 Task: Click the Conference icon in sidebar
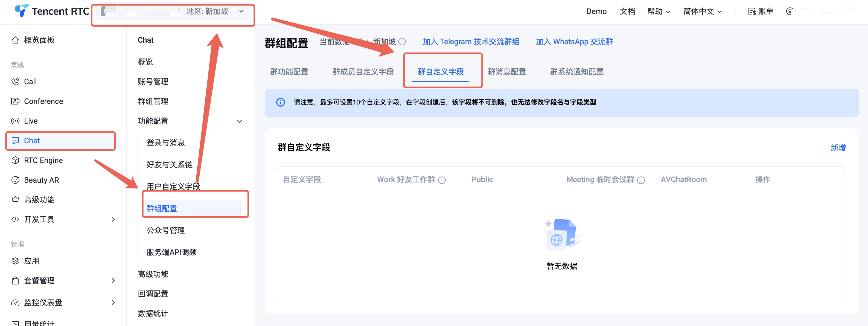pos(15,101)
